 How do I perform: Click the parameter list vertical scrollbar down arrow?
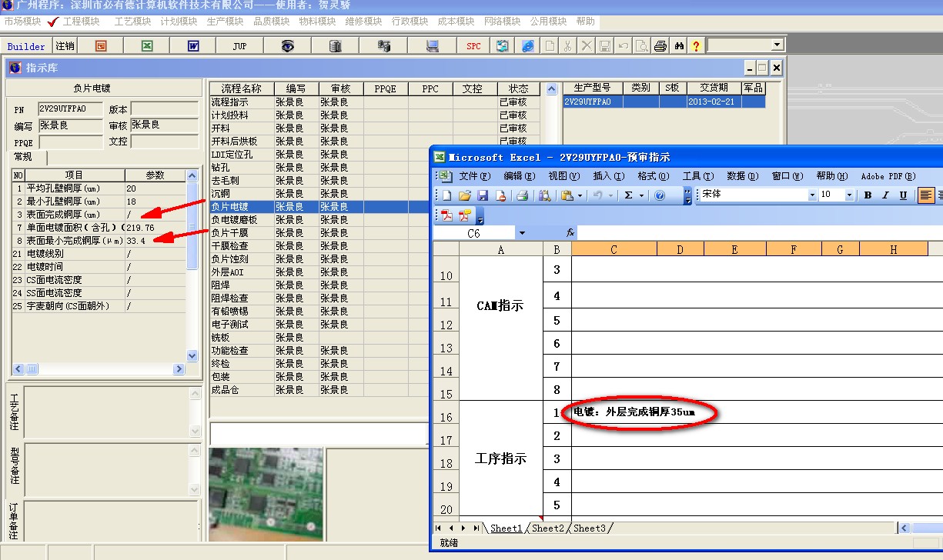coord(192,356)
